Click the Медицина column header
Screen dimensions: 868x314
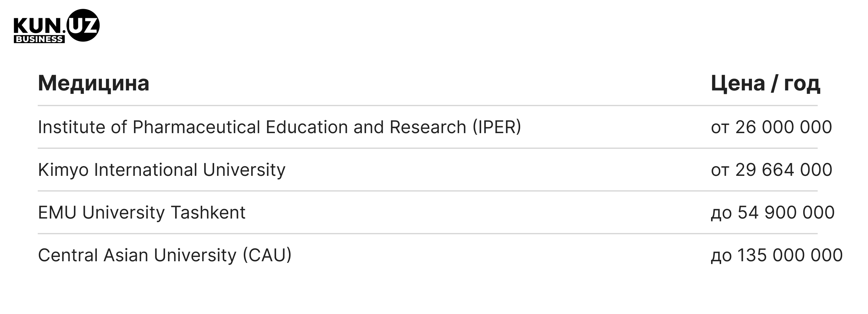click(x=93, y=83)
